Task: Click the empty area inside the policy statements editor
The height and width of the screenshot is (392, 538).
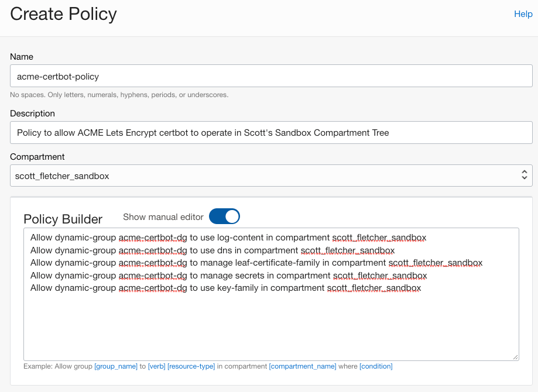Action: click(x=271, y=328)
